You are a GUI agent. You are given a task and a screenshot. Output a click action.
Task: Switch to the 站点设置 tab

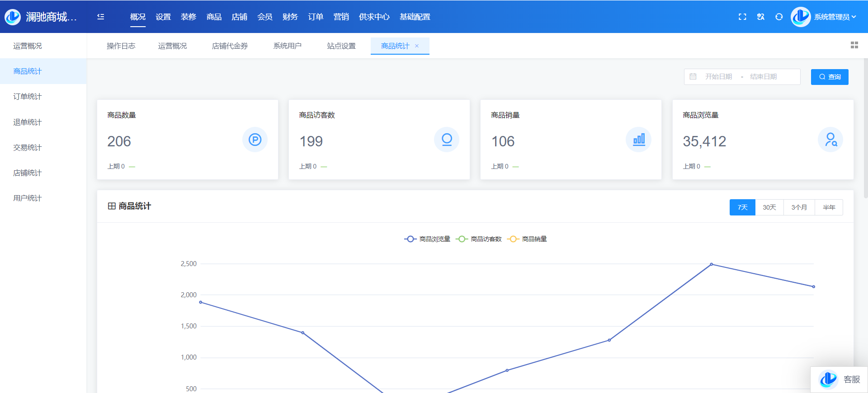point(341,46)
